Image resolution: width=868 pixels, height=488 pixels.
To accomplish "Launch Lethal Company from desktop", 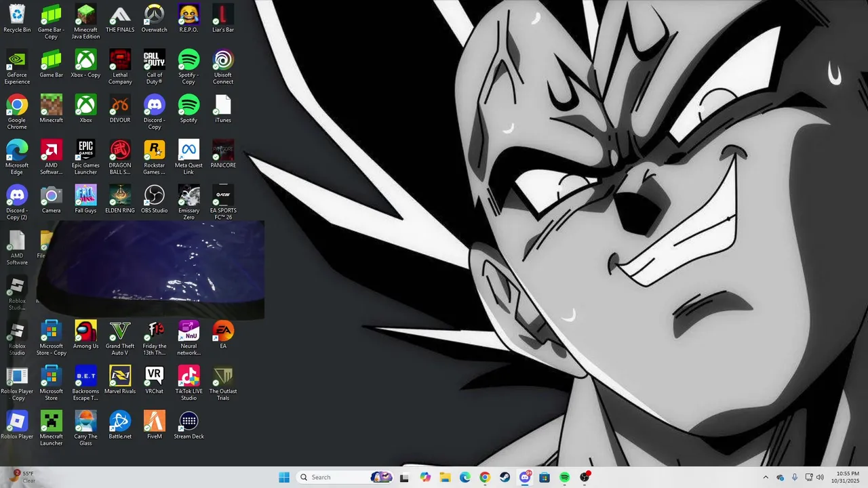I will (x=120, y=67).
